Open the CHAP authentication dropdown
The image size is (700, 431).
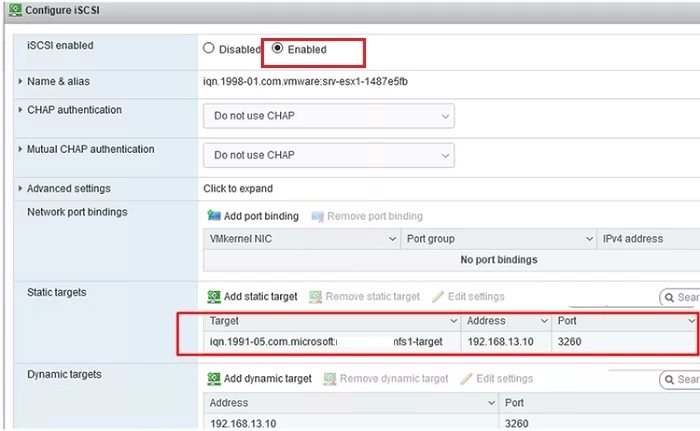click(329, 116)
